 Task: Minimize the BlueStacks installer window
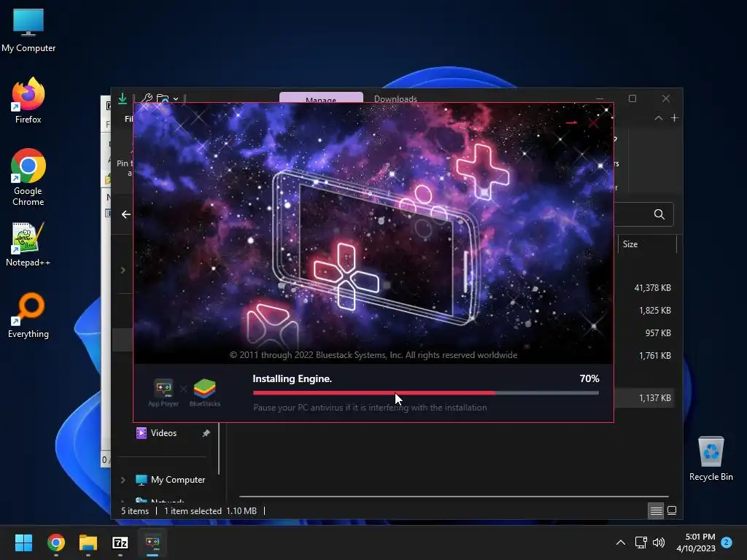click(x=572, y=122)
